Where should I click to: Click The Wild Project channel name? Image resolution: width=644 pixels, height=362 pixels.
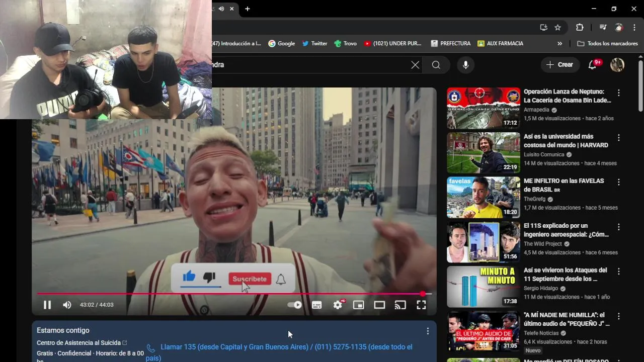pos(543,244)
